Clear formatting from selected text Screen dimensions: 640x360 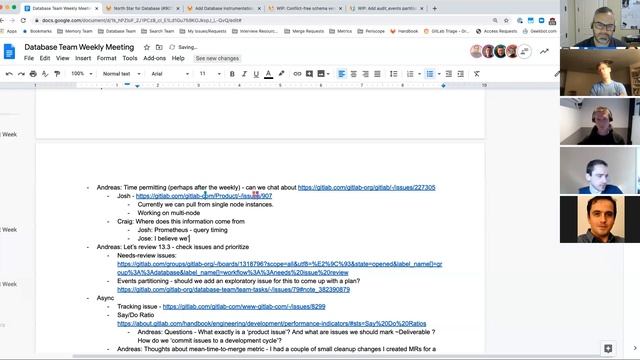(x=477, y=74)
